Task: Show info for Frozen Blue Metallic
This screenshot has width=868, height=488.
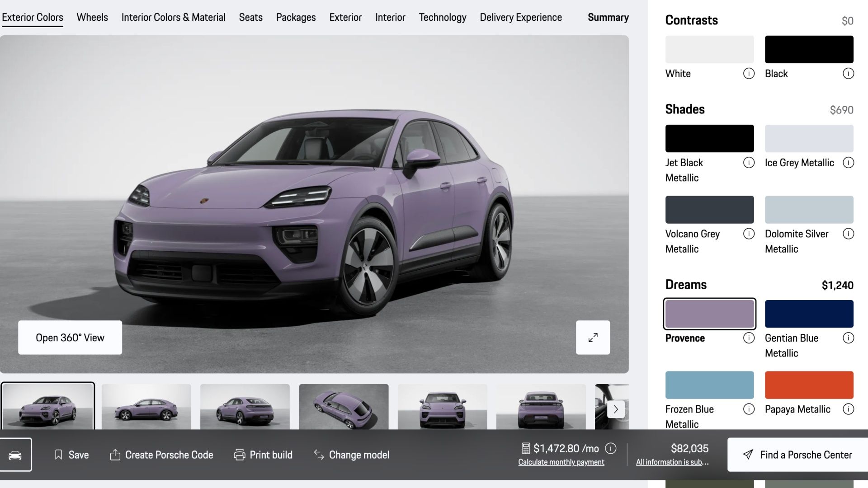Action: point(749,409)
